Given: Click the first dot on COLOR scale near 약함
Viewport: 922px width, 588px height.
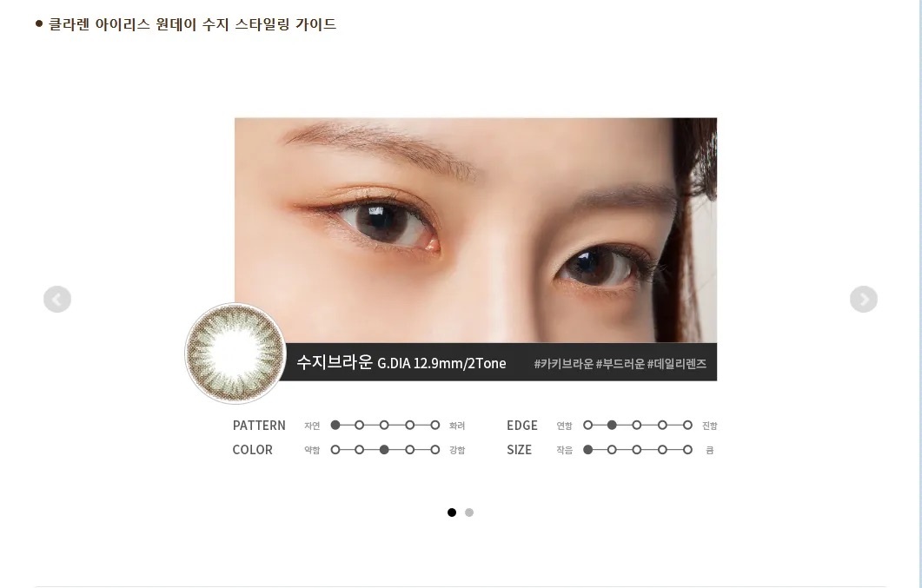Looking at the screenshot, I should point(335,450).
